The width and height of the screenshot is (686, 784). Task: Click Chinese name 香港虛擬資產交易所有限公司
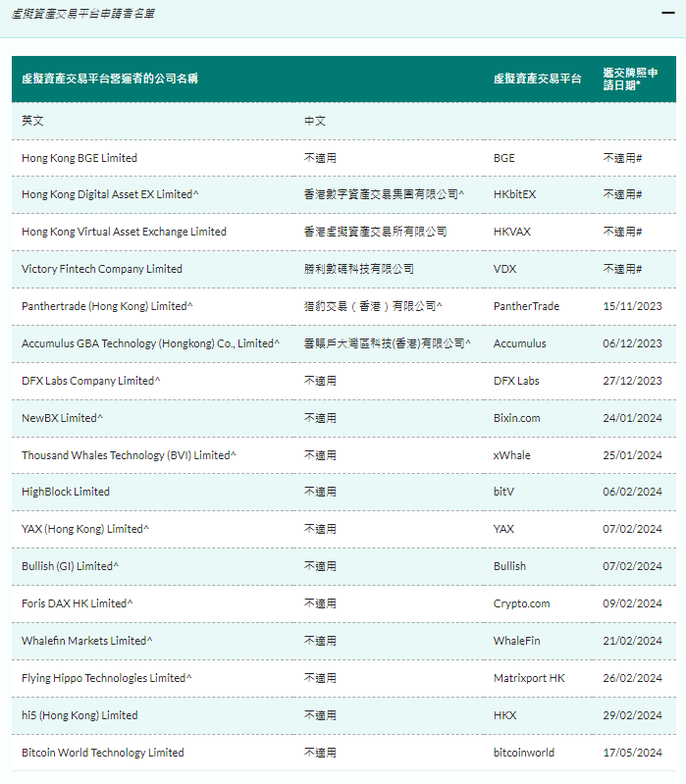[x=376, y=232]
